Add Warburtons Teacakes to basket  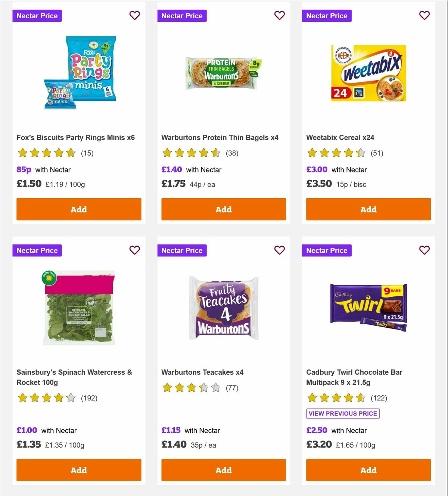tap(223, 470)
